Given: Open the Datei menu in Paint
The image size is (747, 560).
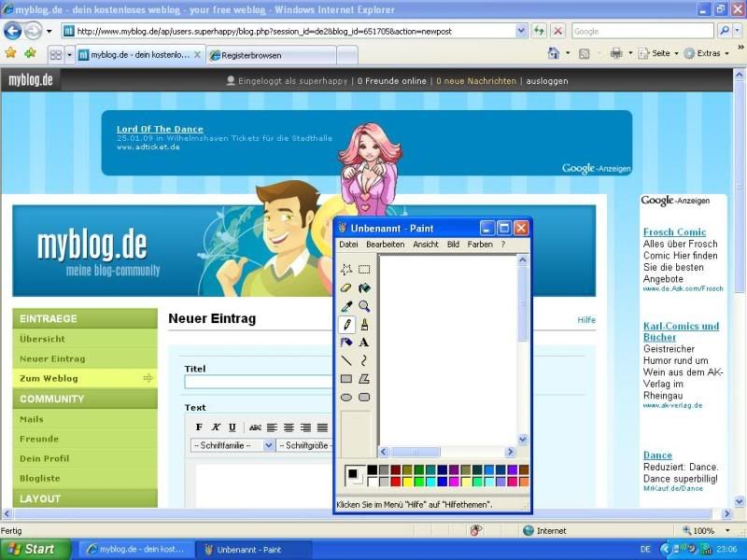Looking at the screenshot, I should (348, 245).
